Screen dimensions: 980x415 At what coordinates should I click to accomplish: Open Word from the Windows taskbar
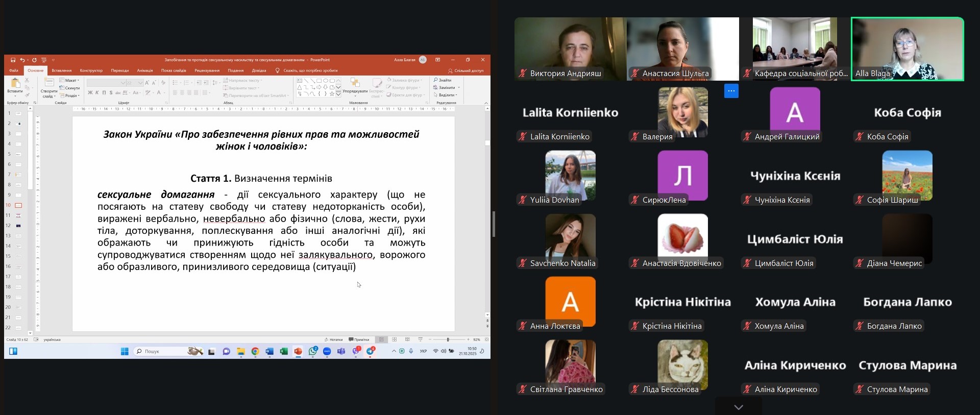[x=269, y=351]
